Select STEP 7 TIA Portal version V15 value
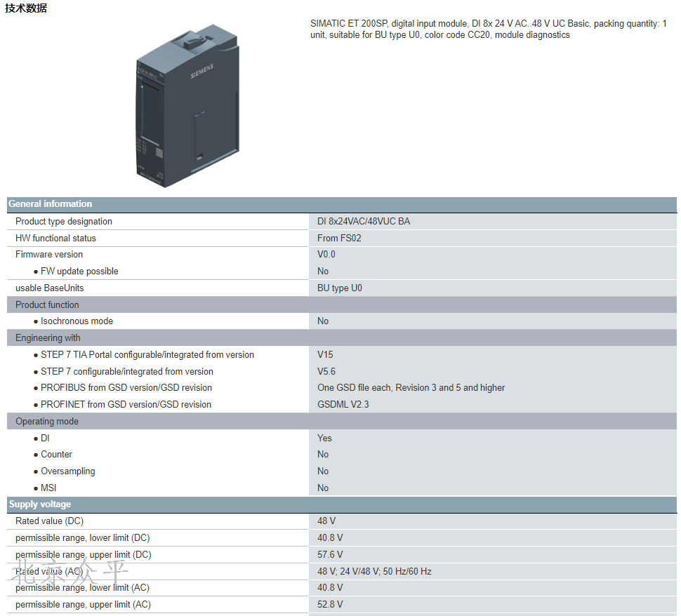Viewport: 681px width, 616px height. [325, 355]
